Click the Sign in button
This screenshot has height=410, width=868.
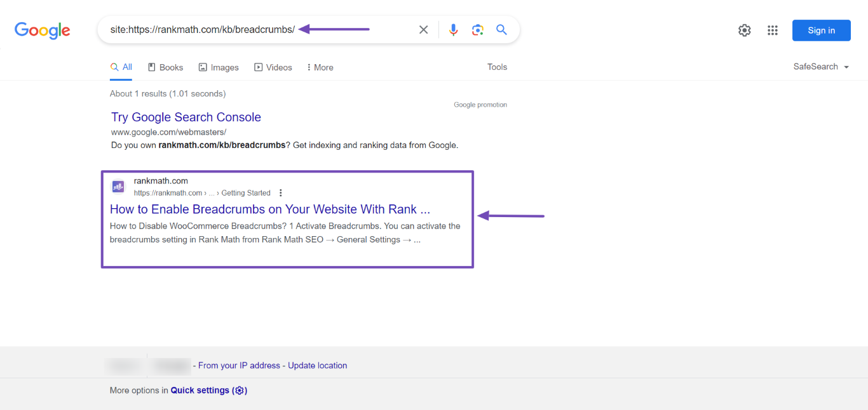(x=821, y=30)
